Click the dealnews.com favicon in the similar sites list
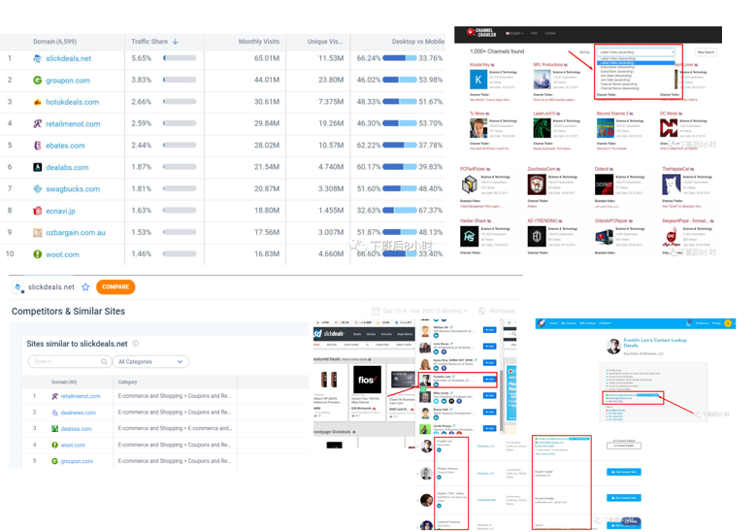756x532 pixels. pos(55,413)
